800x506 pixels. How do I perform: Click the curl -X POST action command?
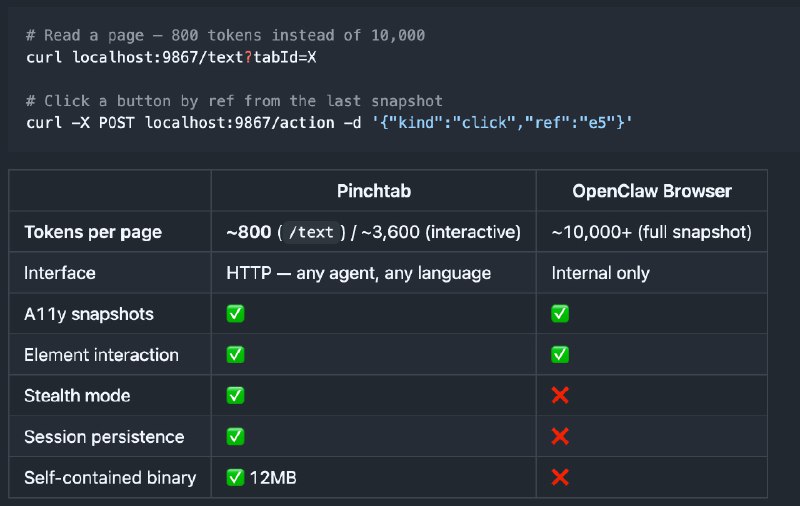(x=329, y=122)
